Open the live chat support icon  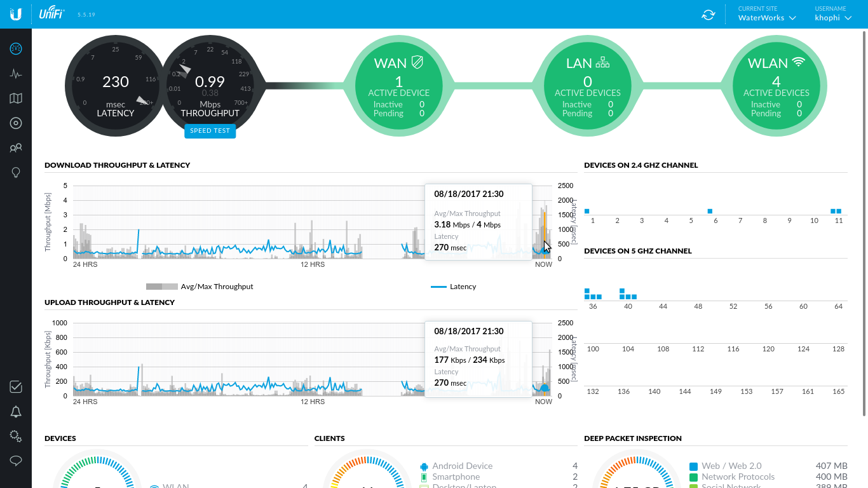[16, 461]
